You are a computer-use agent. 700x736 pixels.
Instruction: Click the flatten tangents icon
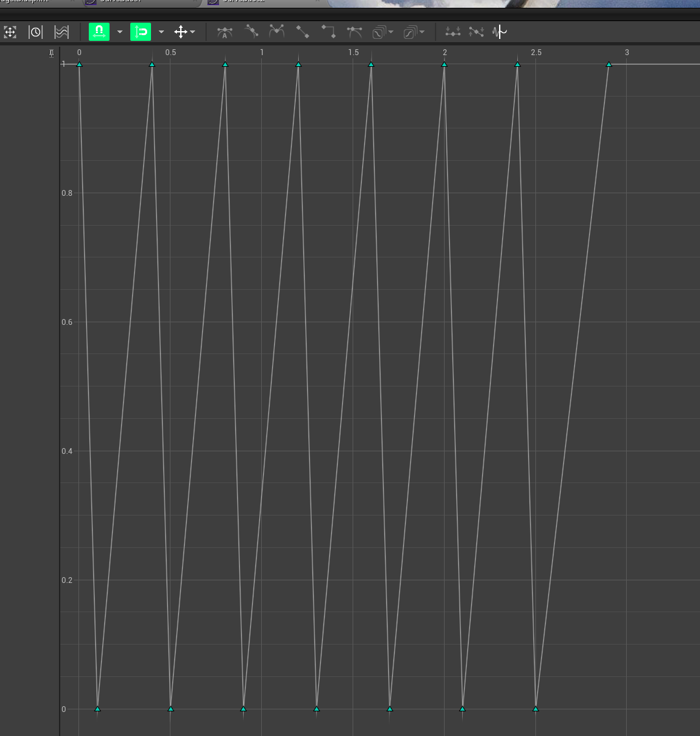pyautogui.click(x=453, y=32)
